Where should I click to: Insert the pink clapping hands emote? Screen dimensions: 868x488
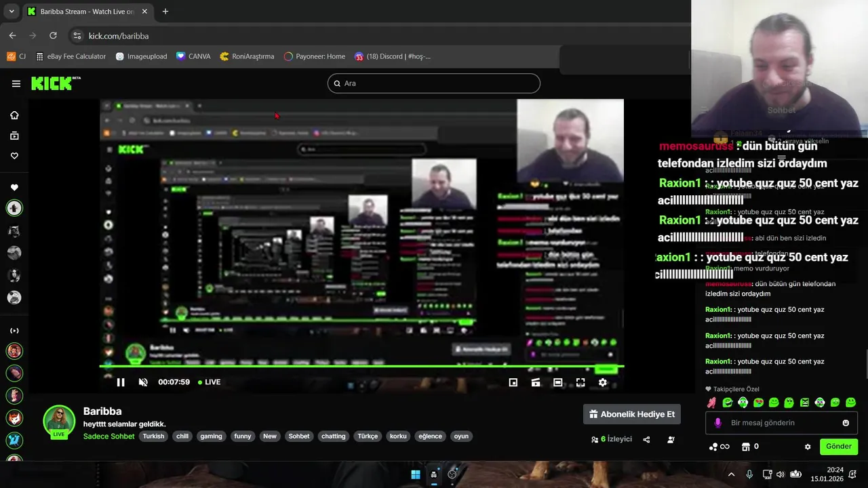711,403
